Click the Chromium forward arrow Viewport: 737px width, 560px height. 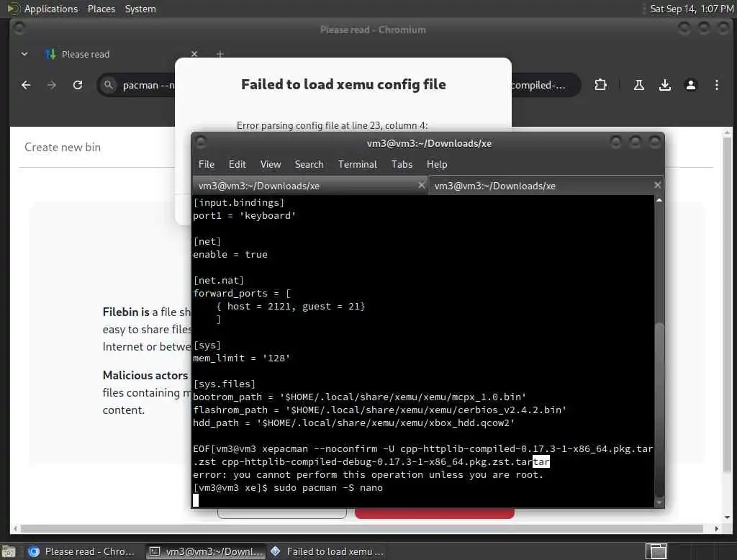coord(52,85)
